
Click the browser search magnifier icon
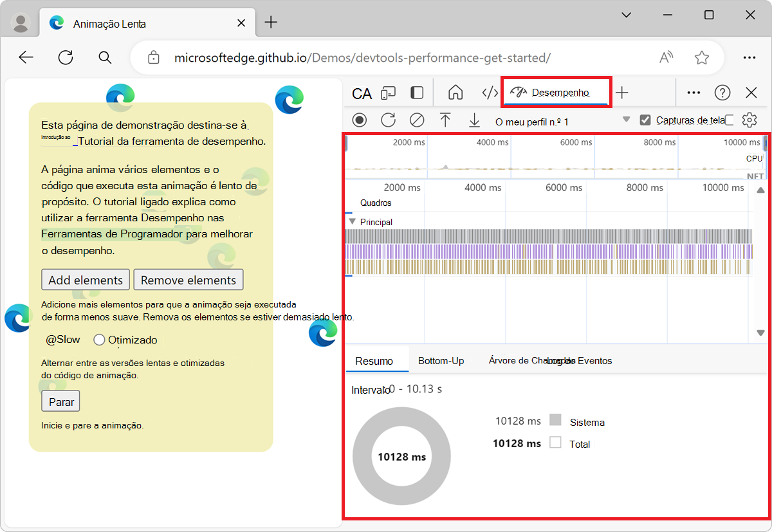point(106,57)
